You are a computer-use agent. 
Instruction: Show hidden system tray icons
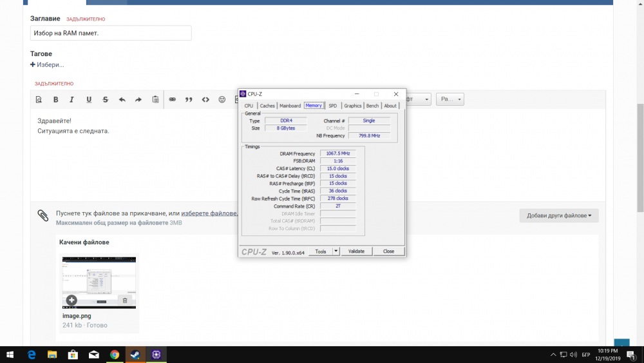(553, 355)
